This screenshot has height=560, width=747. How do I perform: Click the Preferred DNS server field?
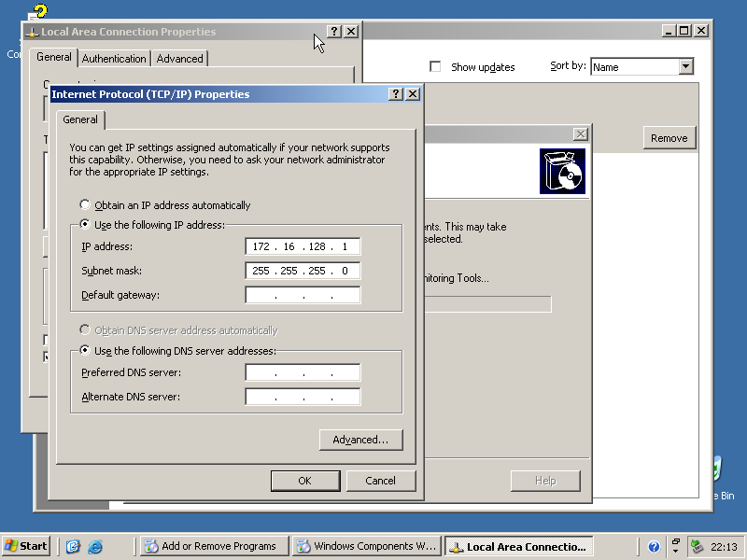(303, 373)
